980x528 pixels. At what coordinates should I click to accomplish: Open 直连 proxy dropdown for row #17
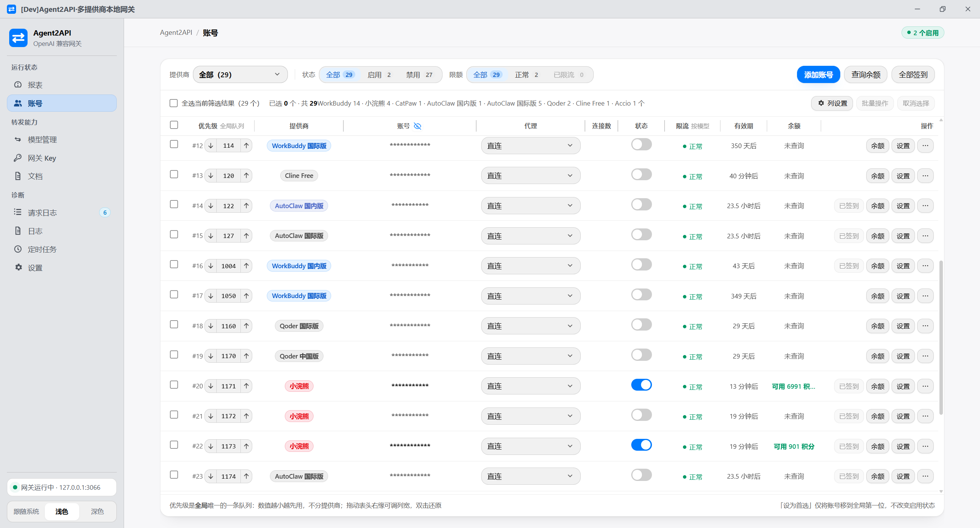(x=531, y=296)
